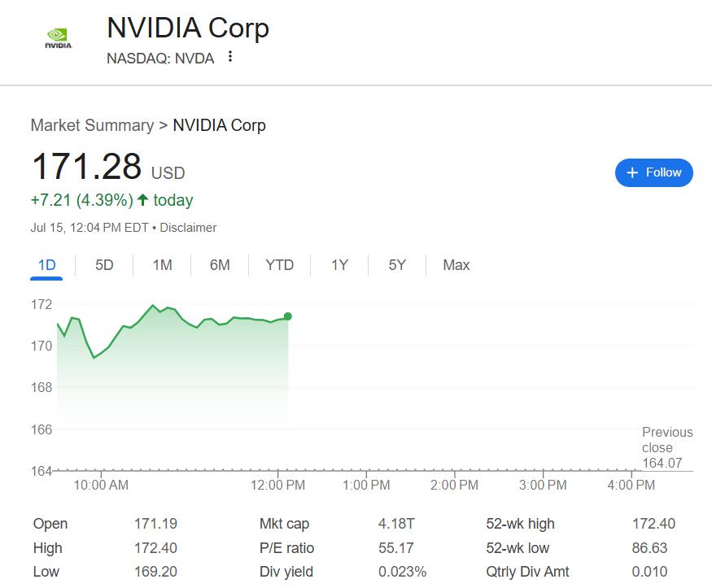
Task: Click the 10:00 AM marker on time axis
Action: (101, 485)
